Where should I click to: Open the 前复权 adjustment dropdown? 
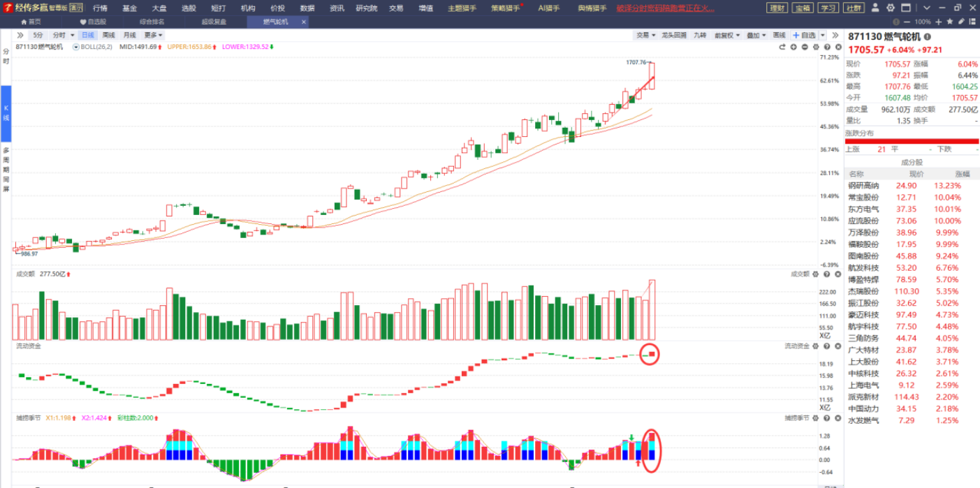(x=727, y=35)
